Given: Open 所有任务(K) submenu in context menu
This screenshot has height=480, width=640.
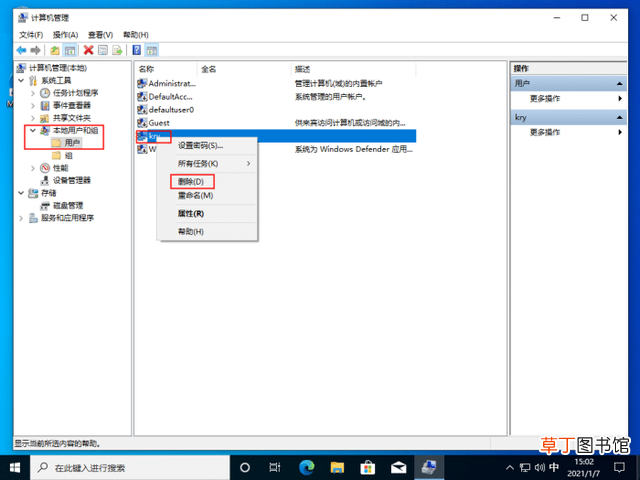Looking at the screenshot, I should pyautogui.click(x=207, y=164).
